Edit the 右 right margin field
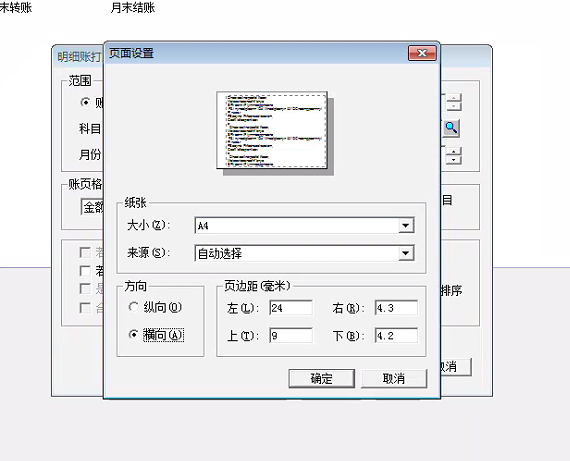Viewport: 570px width, 461px height. tap(396, 308)
